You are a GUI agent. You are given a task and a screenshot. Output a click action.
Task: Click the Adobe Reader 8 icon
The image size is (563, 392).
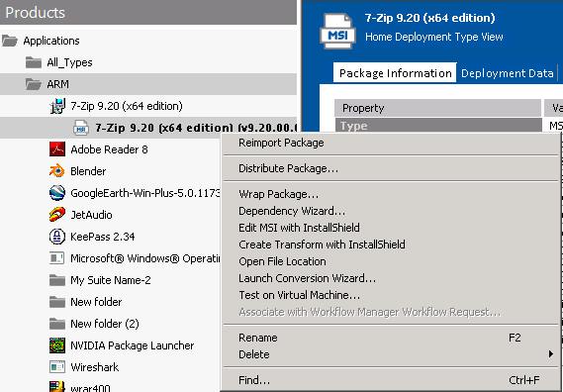[x=57, y=149]
